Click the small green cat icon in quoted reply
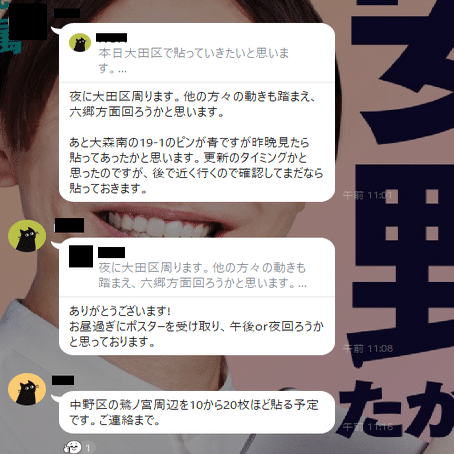Screen dimensions: 454x454 tap(80, 43)
